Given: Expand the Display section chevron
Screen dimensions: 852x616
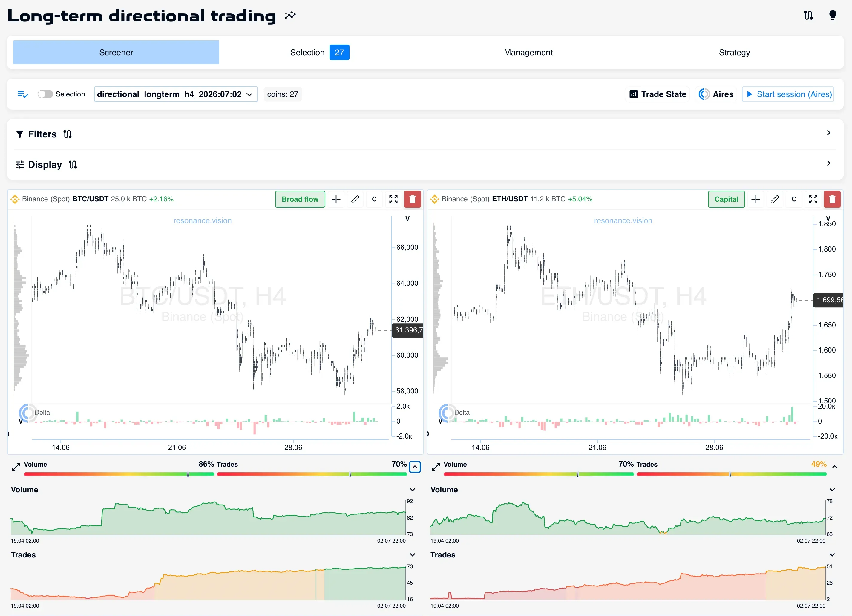Looking at the screenshot, I should [829, 163].
